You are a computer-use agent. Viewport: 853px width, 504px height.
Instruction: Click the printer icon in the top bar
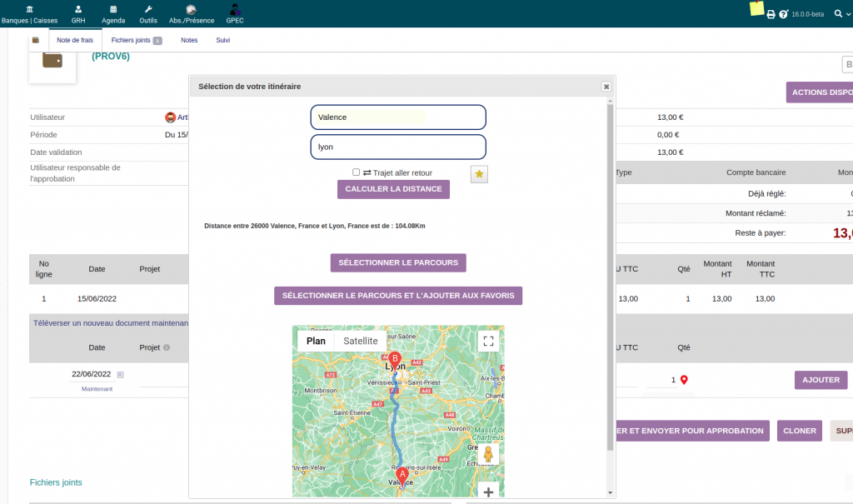click(771, 14)
